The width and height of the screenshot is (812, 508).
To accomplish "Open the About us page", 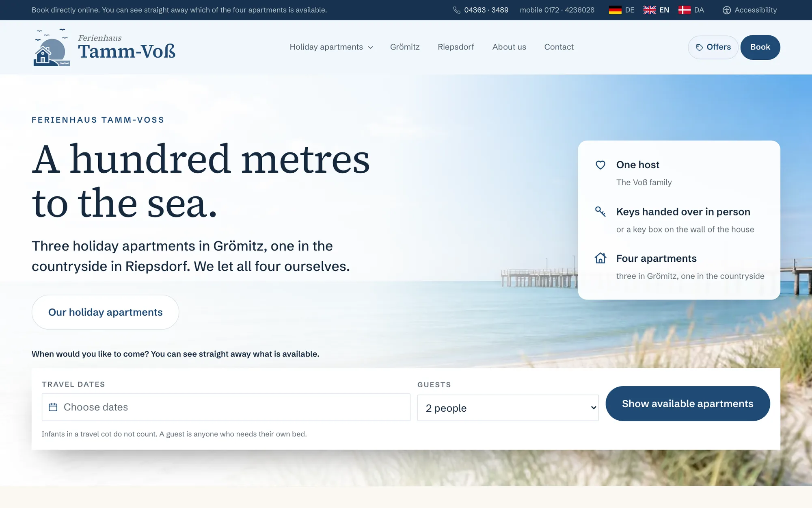I will tap(509, 47).
